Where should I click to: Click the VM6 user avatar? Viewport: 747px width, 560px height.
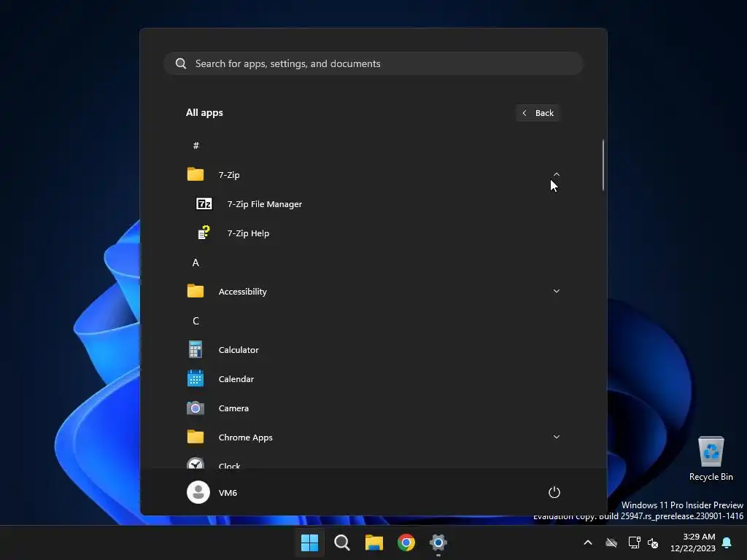point(198,492)
